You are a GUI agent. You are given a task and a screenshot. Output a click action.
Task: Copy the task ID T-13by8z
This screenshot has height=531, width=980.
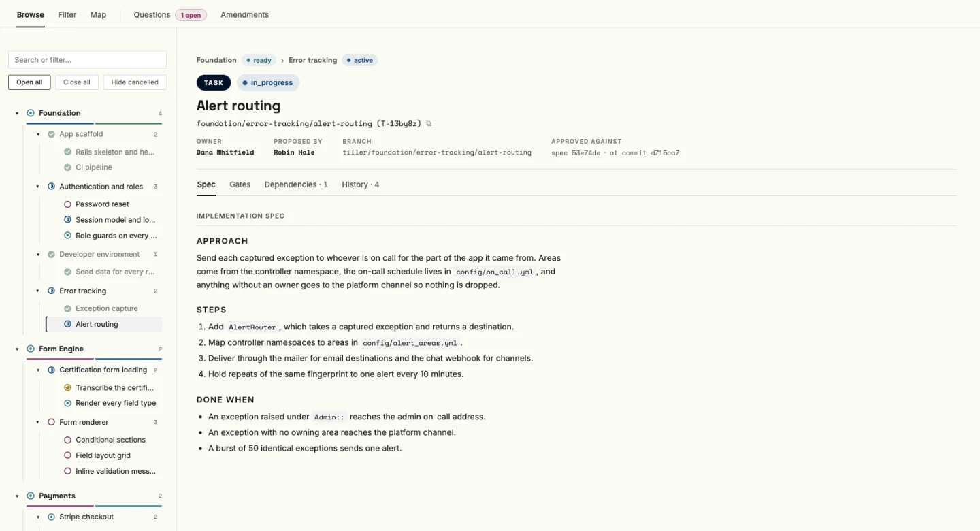click(429, 124)
